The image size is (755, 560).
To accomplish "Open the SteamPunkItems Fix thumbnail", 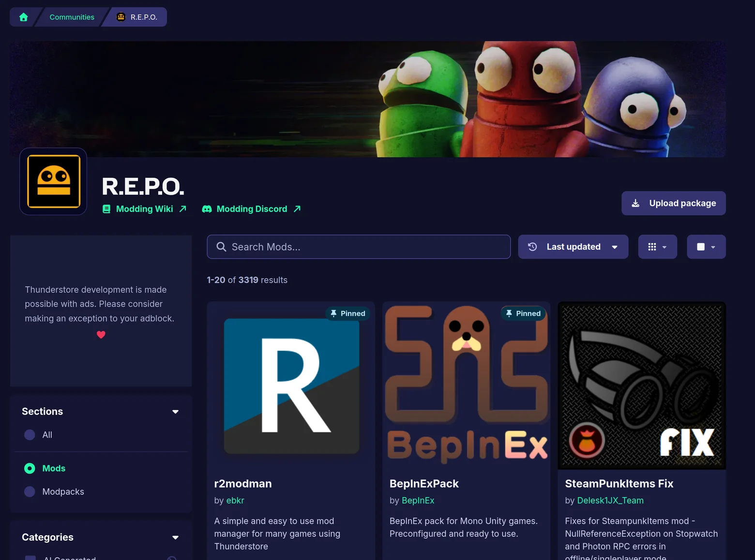I will pos(642,386).
